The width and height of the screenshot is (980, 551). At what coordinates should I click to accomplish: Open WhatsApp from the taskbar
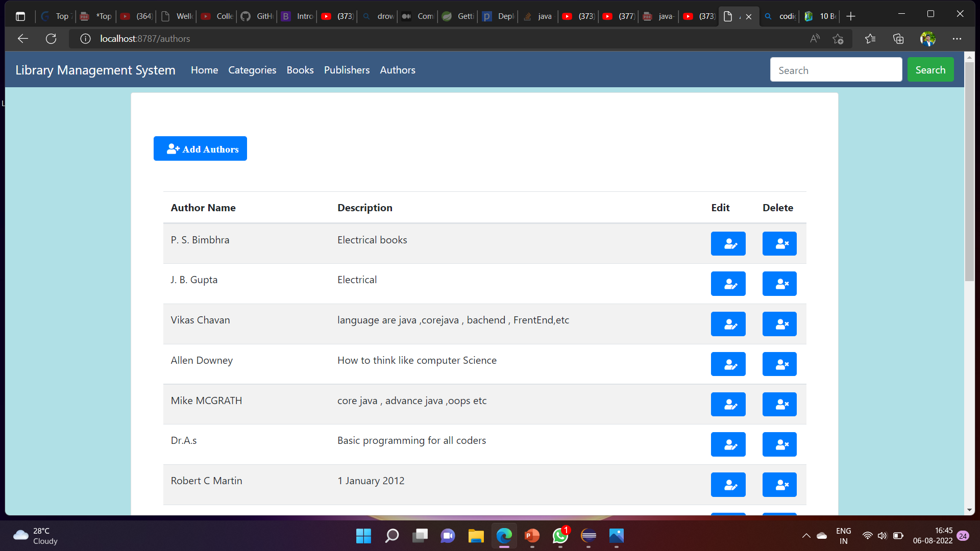point(560,536)
